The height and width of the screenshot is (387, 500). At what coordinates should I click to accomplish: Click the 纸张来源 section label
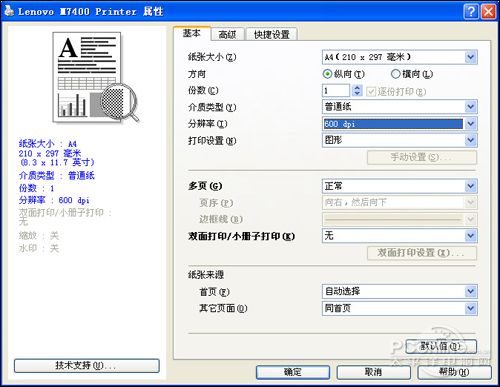tap(206, 275)
